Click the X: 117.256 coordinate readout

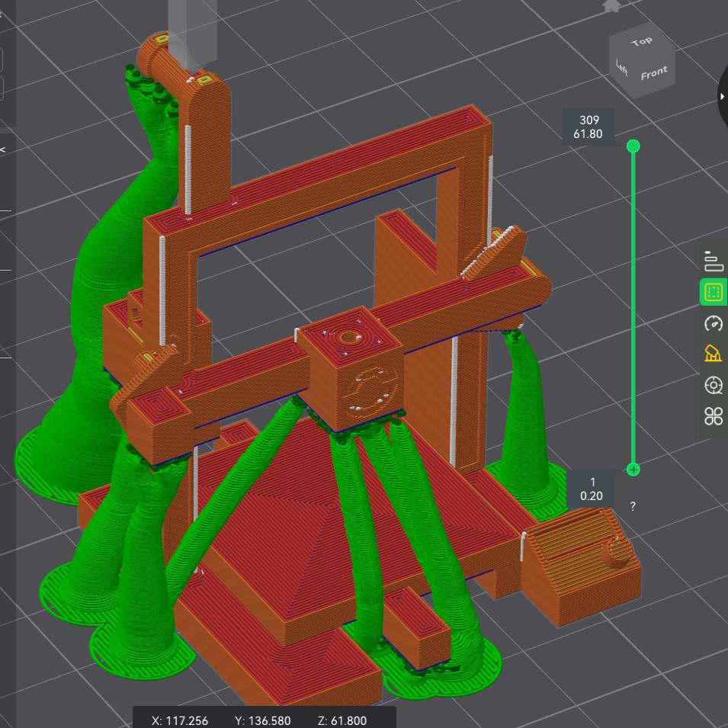[180, 720]
